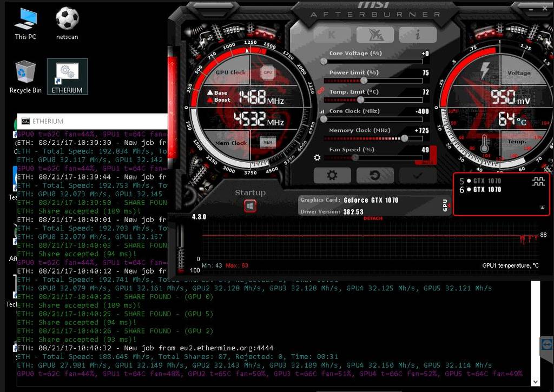The height and width of the screenshot is (392, 554).
Task: Click the 'SHARE FOUND - (GPU 5)' console line
Action: tap(115, 314)
